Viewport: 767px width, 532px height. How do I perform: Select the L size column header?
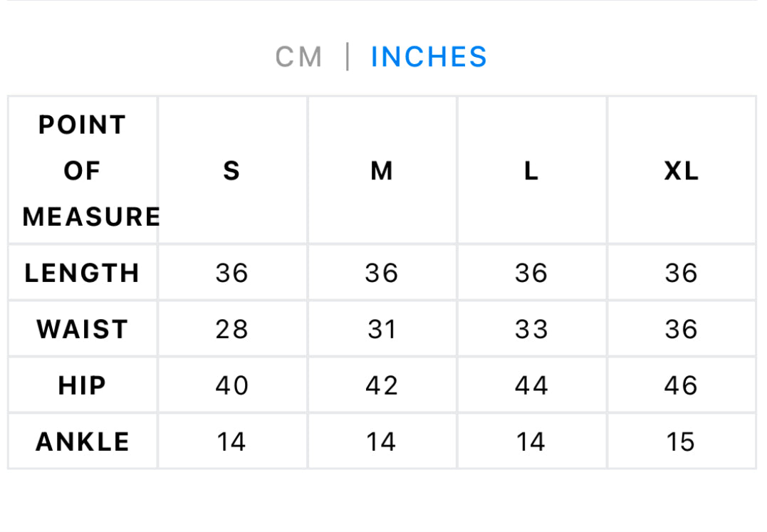pos(531,171)
